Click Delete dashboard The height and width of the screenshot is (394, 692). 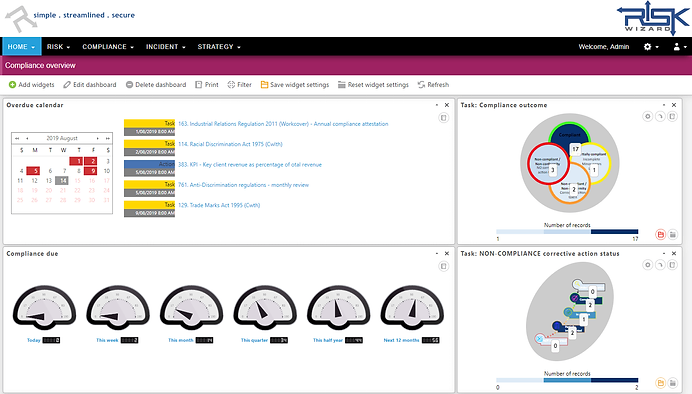[156, 85]
